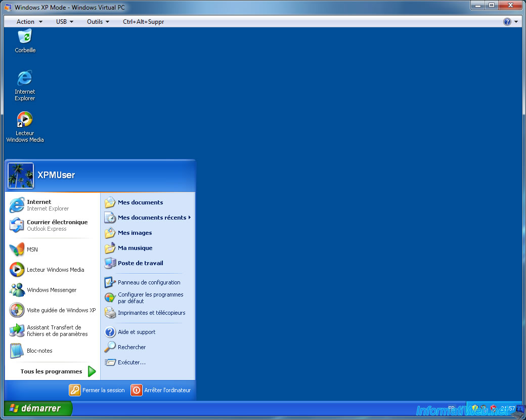526x420 pixels.
Task: Click the Virtual PC help question-mark icon
Action: tap(507, 22)
